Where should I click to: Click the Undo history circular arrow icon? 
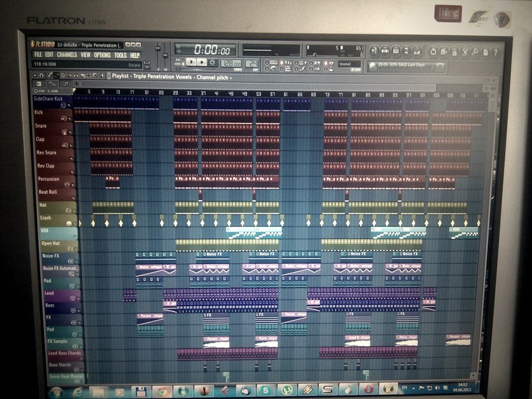coord(433,52)
